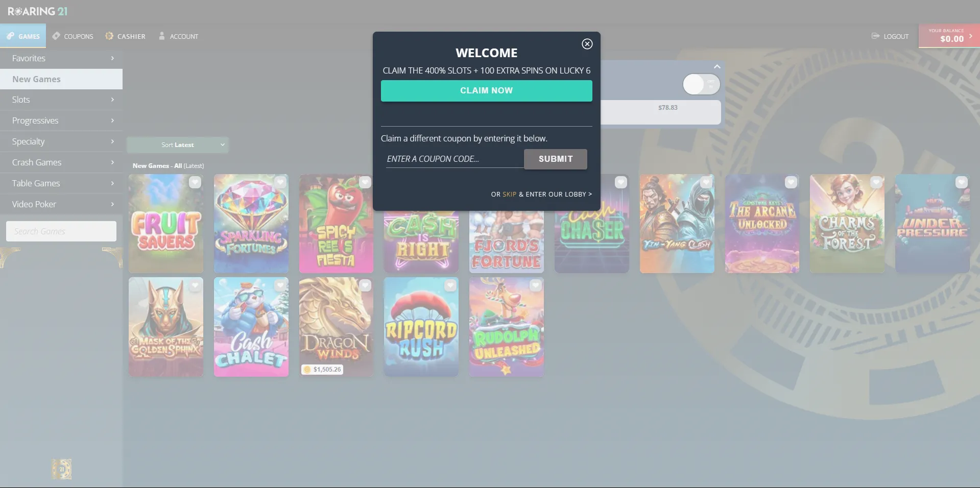This screenshot has height=488, width=980.
Task: Click the balance arrow next to $0.00
Action: [x=972, y=36]
